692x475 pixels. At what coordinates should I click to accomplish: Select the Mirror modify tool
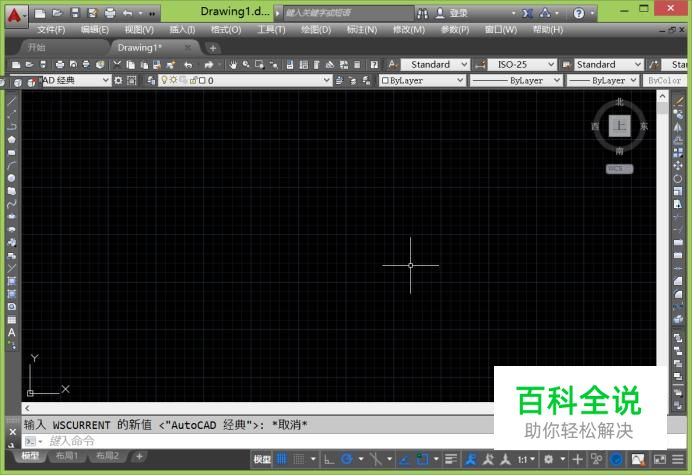click(x=678, y=127)
